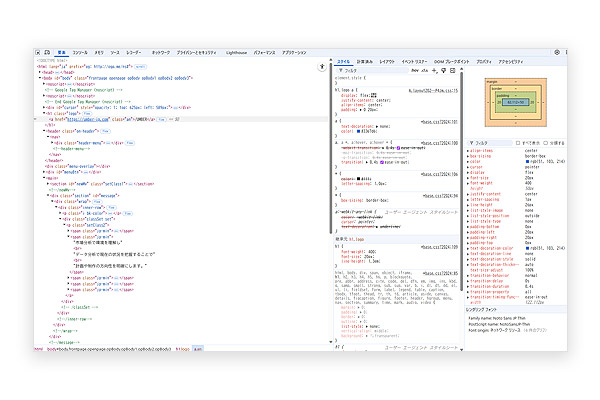
Task: Toggle the computed styles sidebar icon
Action: (x=453, y=70)
